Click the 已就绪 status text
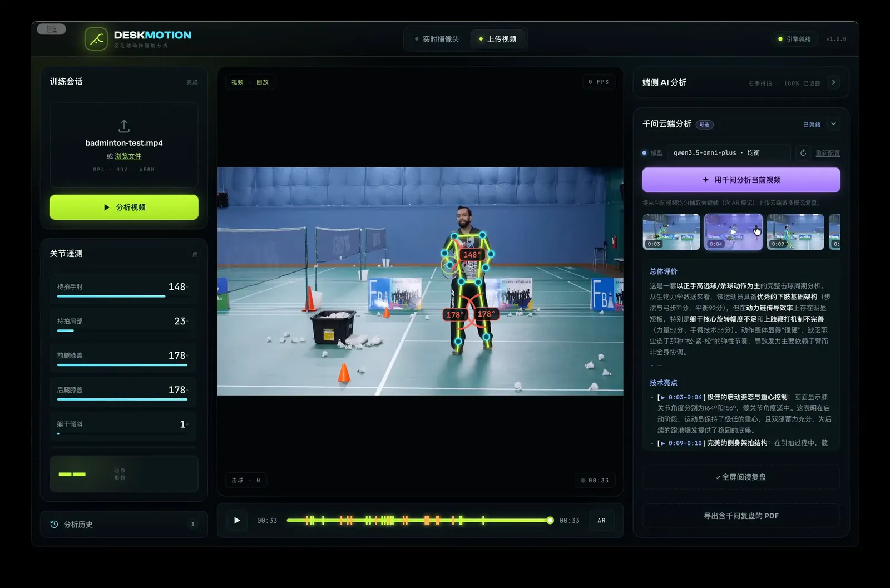Viewport: 890px width, 588px height. click(812, 125)
